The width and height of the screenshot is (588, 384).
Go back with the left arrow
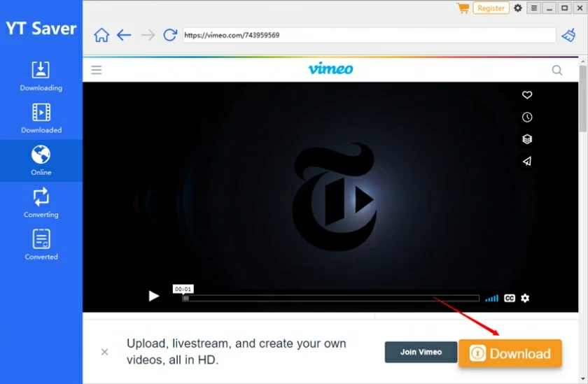pyautogui.click(x=124, y=35)
